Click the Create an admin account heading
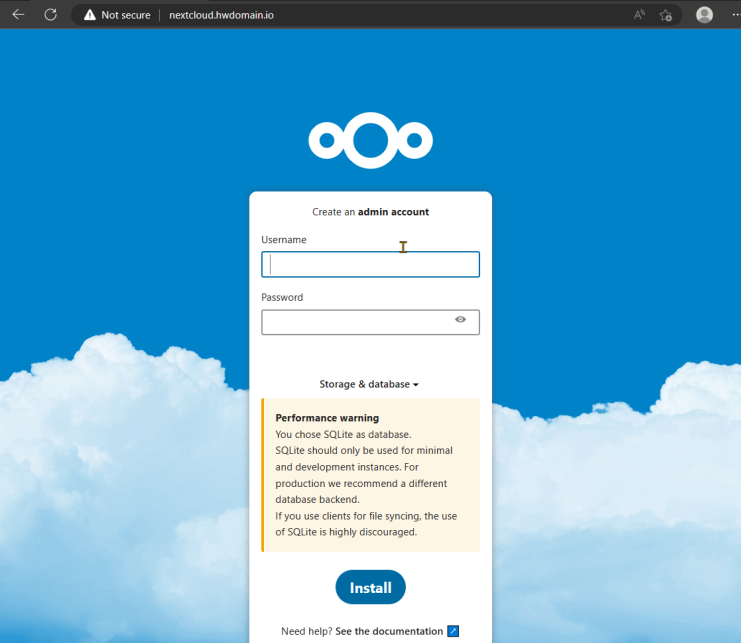The width and height of the screenshot is (741, 643). click(x=370, y=212)
